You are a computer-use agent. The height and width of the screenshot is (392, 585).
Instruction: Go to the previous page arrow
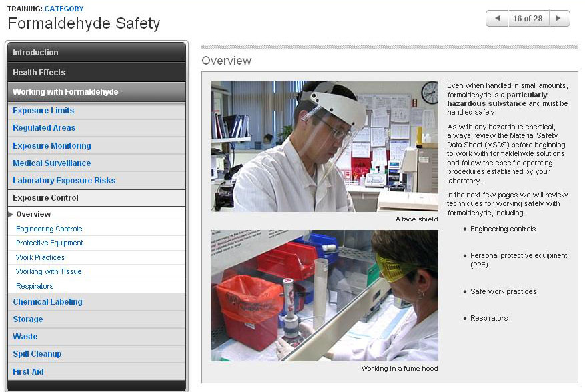point(497,19)
